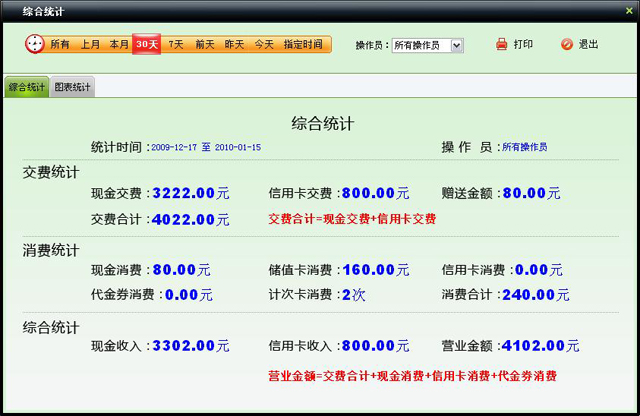This screenshot has width=640, height=416.
Task: Click the red exit icon
Action: point(567,45)
